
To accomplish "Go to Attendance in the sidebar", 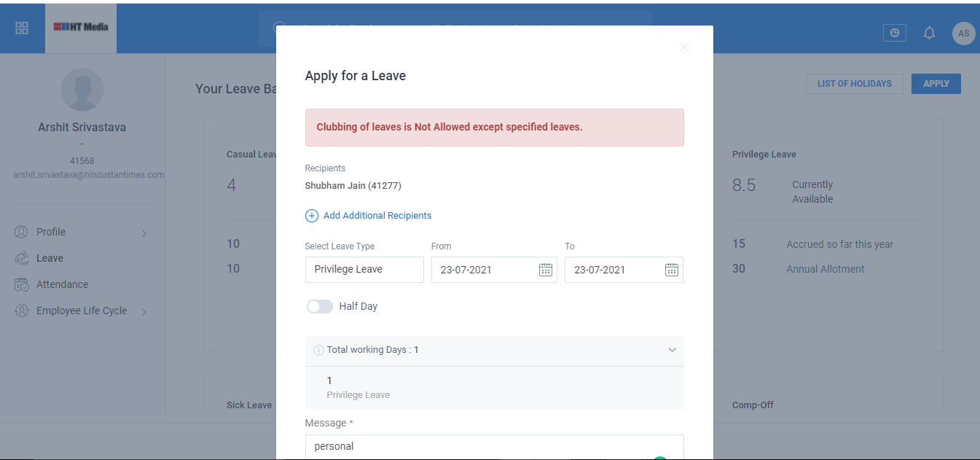I will coord(62,285).
